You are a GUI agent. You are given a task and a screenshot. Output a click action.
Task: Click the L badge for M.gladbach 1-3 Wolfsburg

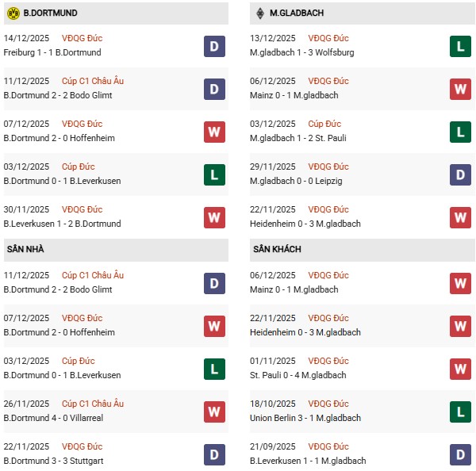461,46
